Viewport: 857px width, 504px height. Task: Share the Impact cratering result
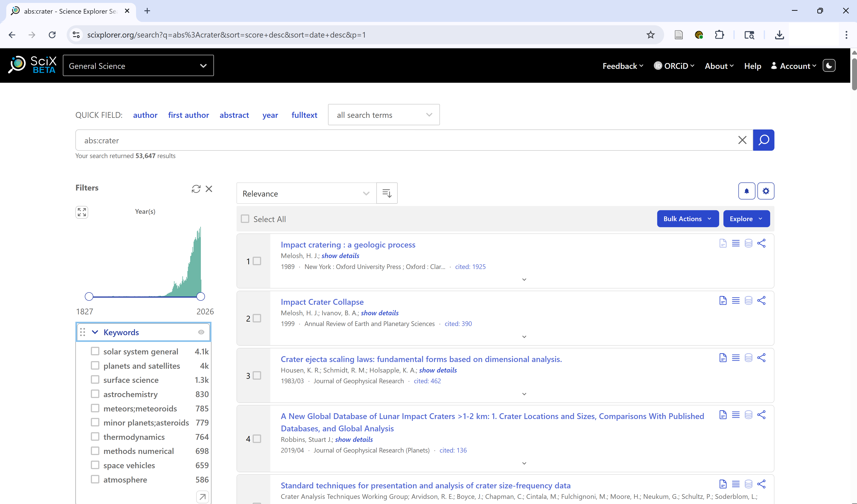(x=761, y=243)
